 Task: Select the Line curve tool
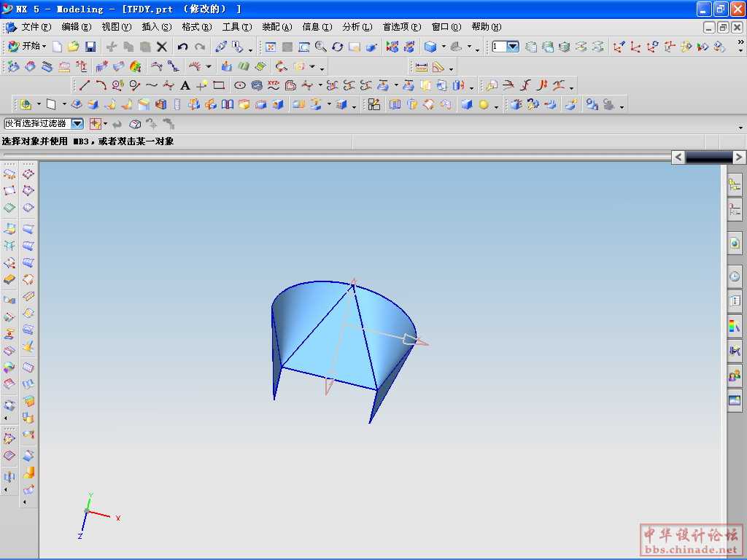[x=85, y=85]
